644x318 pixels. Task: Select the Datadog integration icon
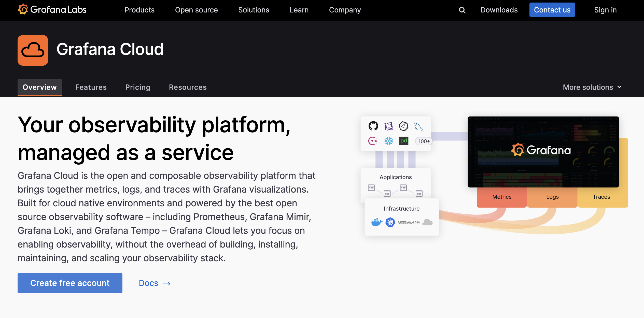pos(389,126)
